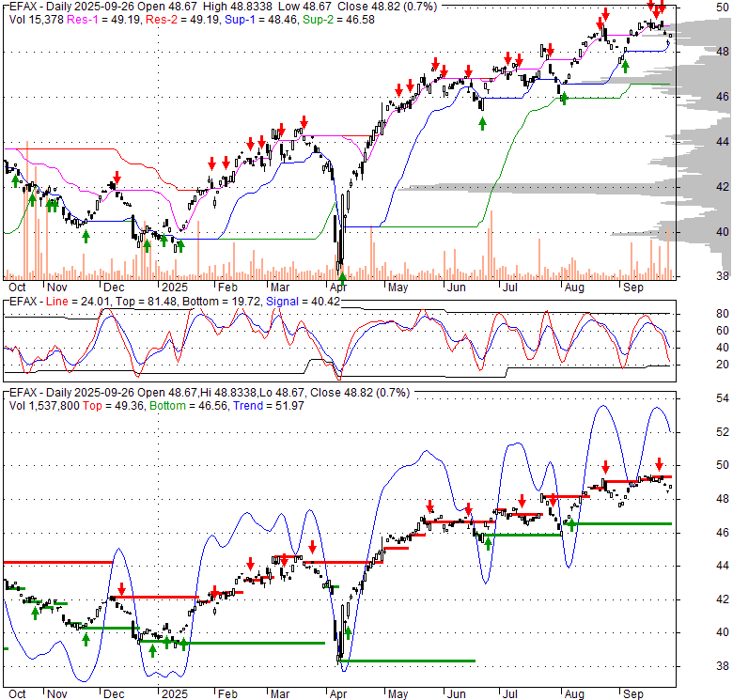Image resolution: width=733 pixels, height=700 pixels.
Task: Click 'Sep' on the top chart's date axis
Action: pyautogui.click(x=633, y=288)
